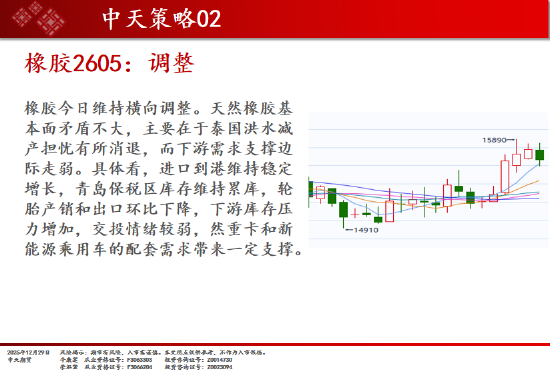Click the footer date 2025年12月29日

coord(28,352)
